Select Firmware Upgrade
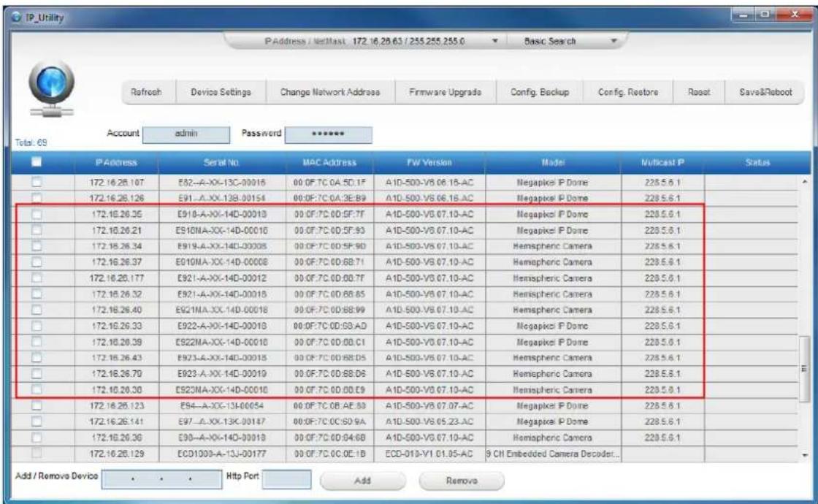 click(445, 92)
